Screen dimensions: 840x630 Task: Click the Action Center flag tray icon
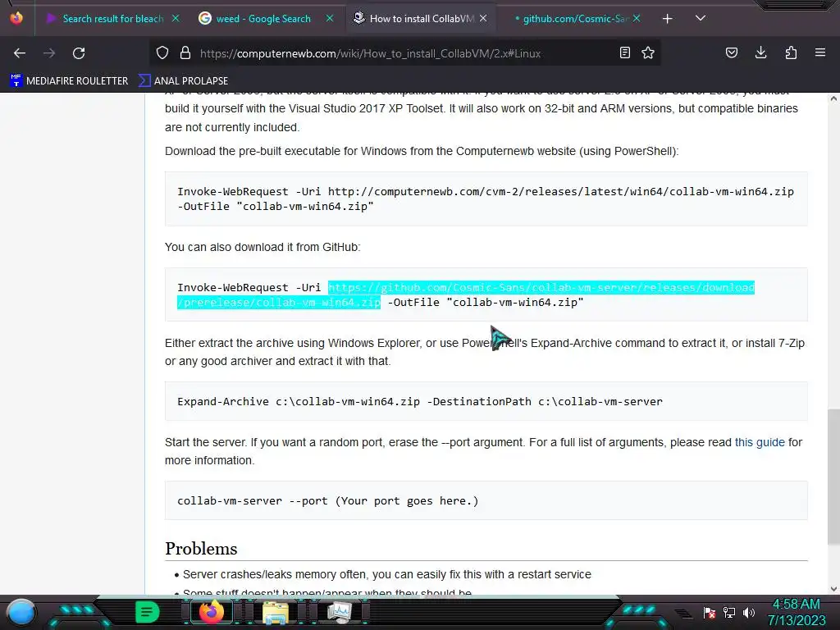pyautogui.click(x=710, y=612)
